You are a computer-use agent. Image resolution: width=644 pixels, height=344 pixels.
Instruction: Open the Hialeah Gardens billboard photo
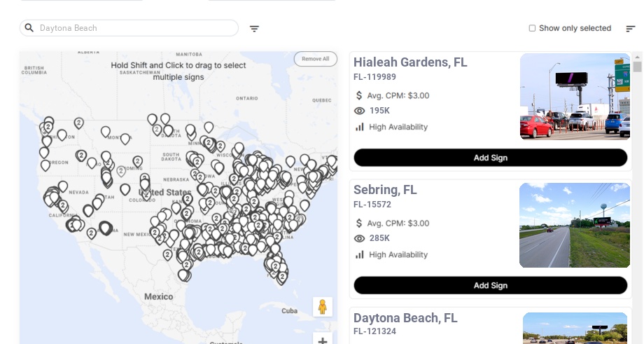tap(575, 97)
